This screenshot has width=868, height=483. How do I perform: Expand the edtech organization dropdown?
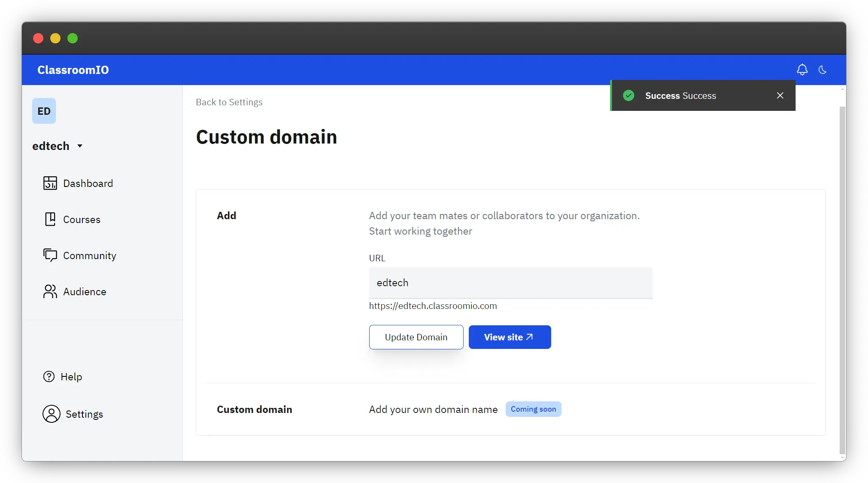(58, 146)
